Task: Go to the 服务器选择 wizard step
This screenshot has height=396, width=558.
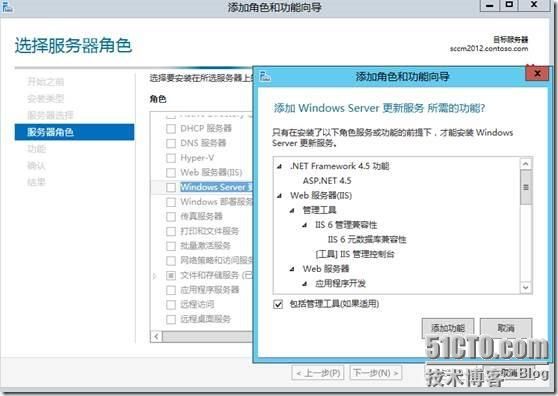Action: point(51,115)
